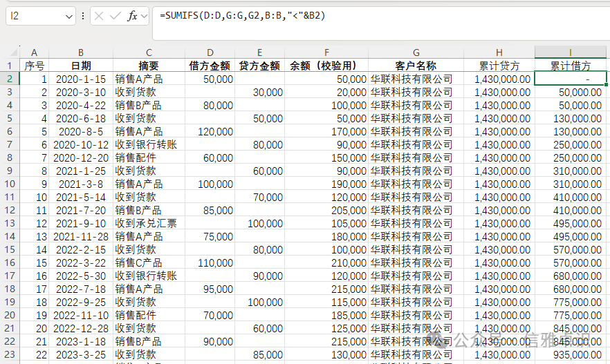
Task: Cancel formula entry with the X icon
Action: click(99, 16)
